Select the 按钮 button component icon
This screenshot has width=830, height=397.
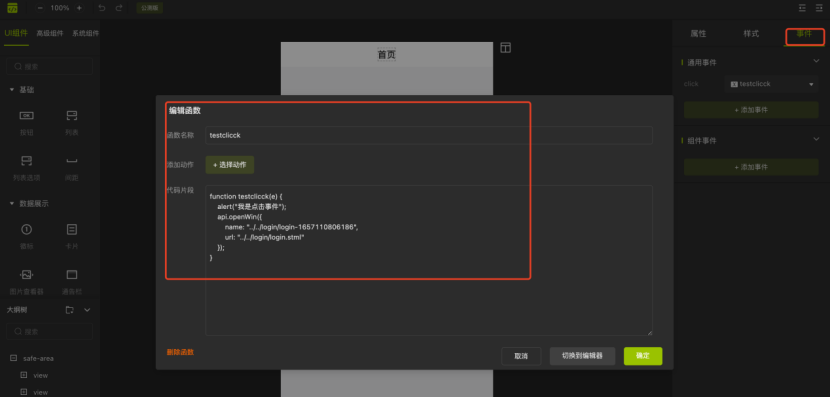coord(26,115)
